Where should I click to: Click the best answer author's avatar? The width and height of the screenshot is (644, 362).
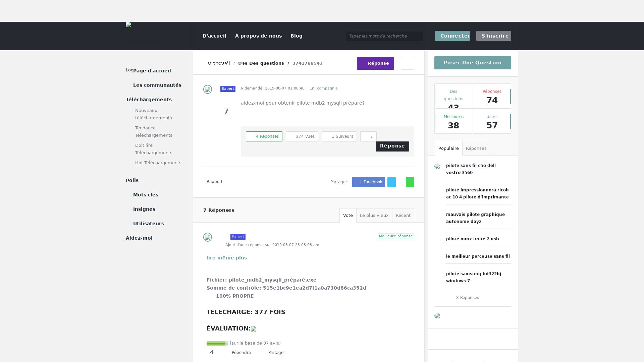pyautogui.click(x=207, y=237)
